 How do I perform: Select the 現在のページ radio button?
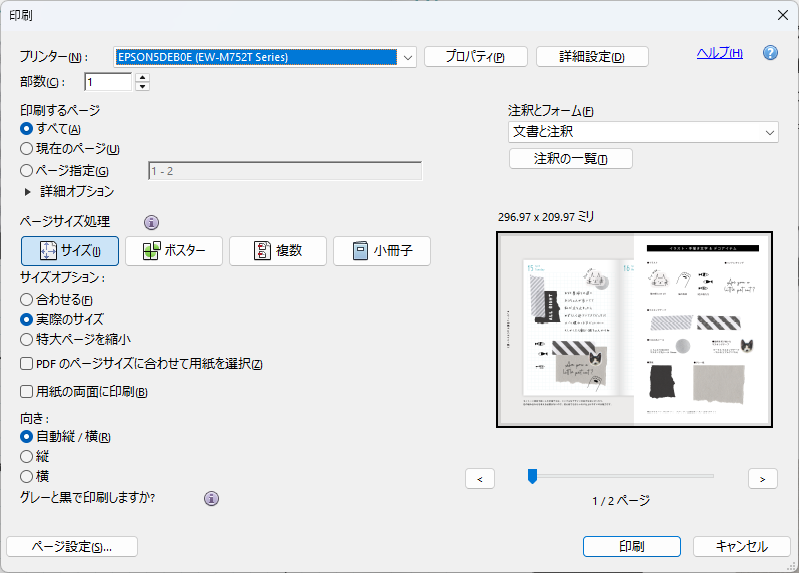tap(27, 149)
